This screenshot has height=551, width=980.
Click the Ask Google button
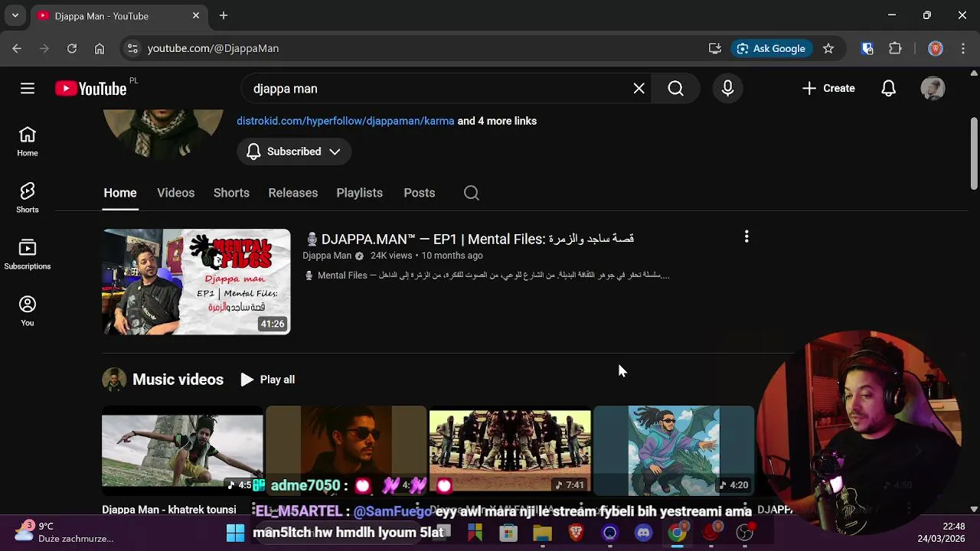click(771, 48)
